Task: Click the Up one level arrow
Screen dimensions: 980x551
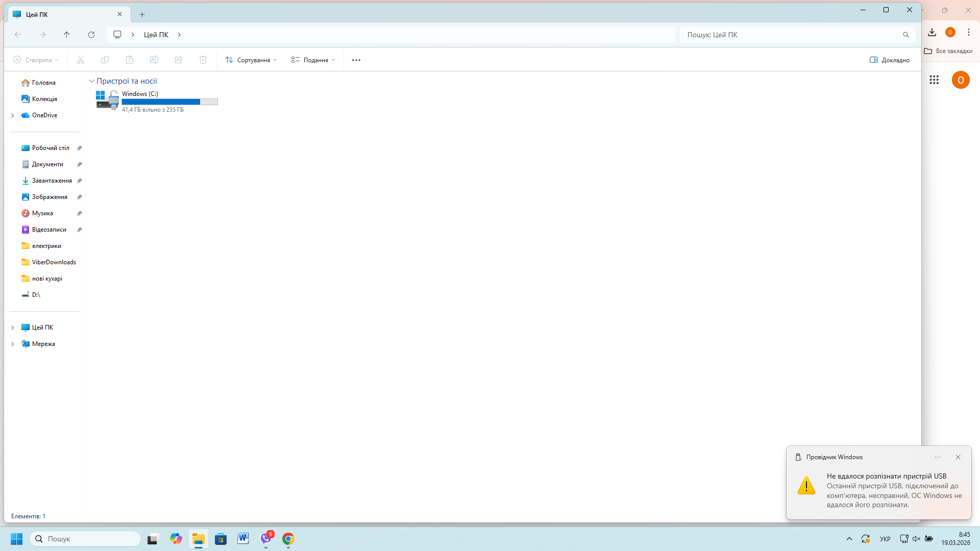Action: [67, 35]
